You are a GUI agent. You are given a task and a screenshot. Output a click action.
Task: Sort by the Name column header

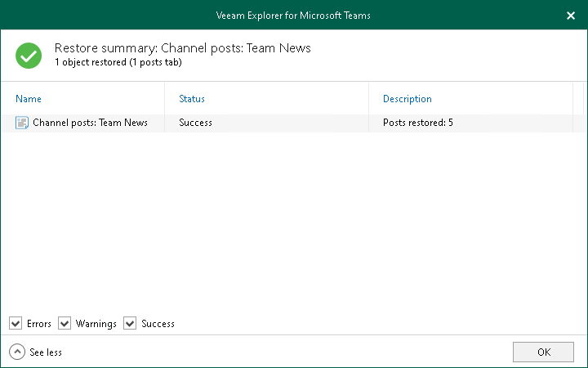click(x=29, y=99)
